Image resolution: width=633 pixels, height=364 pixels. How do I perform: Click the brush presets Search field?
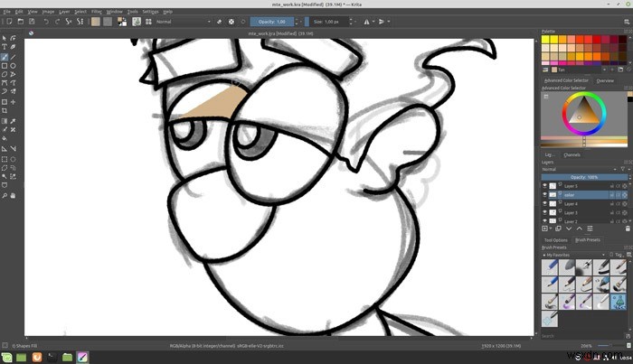[582, 336]
